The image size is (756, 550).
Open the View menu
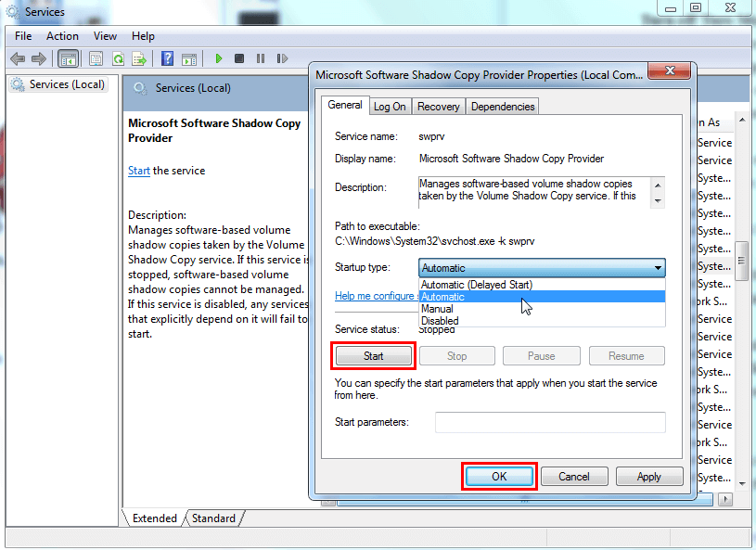(105, 36)
